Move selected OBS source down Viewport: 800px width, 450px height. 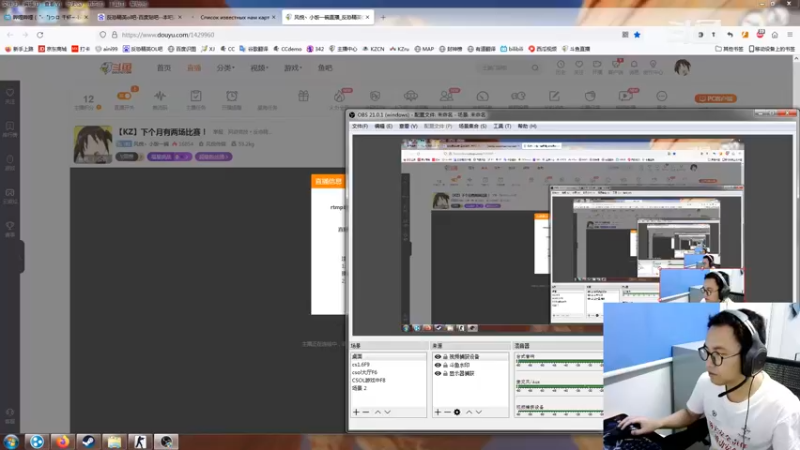pyautogui.click(x=479, y=412)
